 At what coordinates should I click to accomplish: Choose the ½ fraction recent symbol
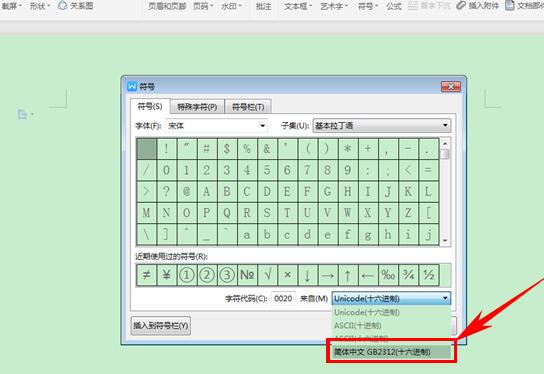pos(428,275)
